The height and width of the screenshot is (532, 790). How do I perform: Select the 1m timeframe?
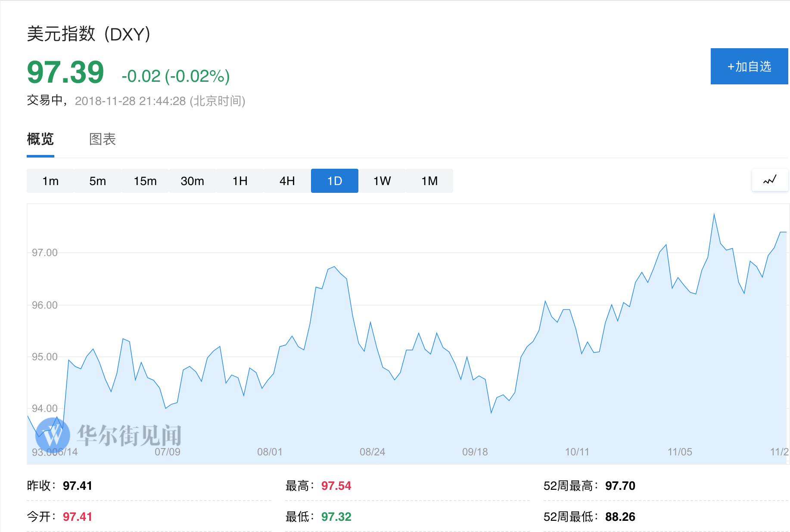50,181
